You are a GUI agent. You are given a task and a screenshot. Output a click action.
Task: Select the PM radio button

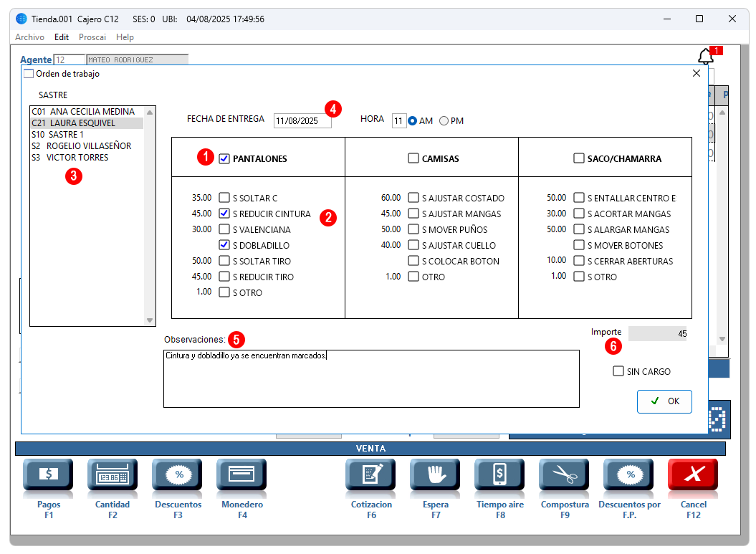coord(444,120)
